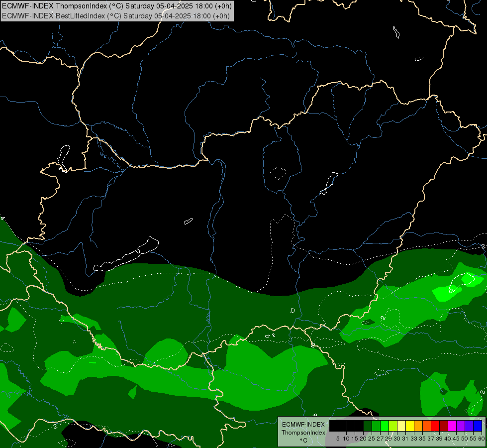Click the legend tick label 39
487x448 pixels.
[x=439, y=439]
